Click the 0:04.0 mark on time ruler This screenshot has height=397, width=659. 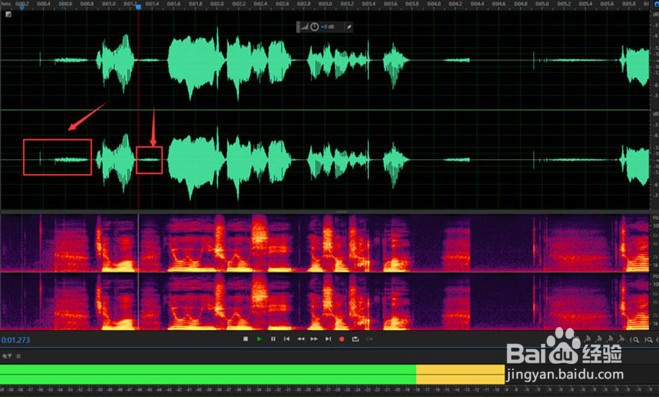coord(434,4)
